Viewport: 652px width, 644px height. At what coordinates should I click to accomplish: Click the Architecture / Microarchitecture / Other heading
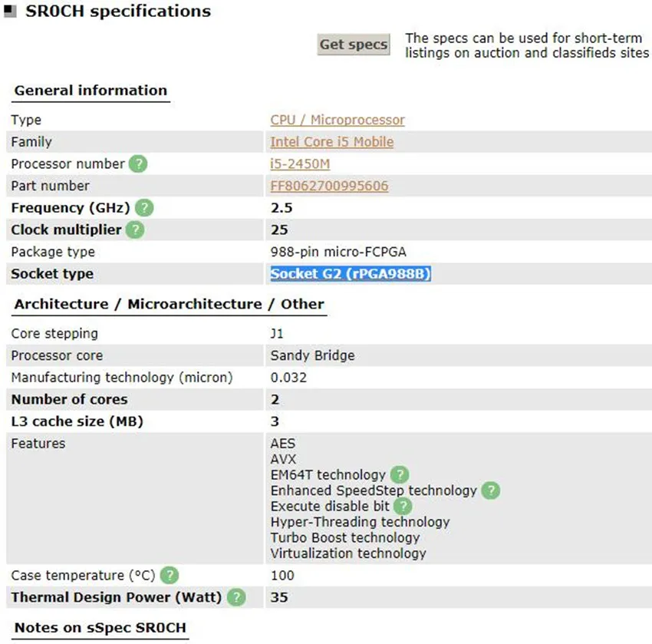(x=169, y=304)
